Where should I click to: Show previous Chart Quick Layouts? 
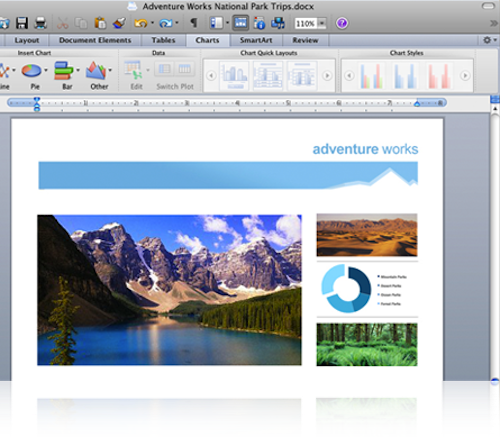[211, 76]
